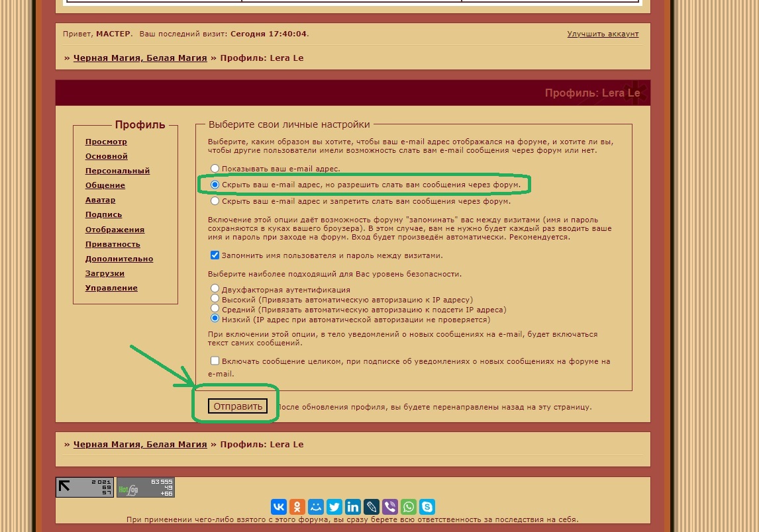
Task: Open 'Основной' profile section
Action: click(107, 156)
